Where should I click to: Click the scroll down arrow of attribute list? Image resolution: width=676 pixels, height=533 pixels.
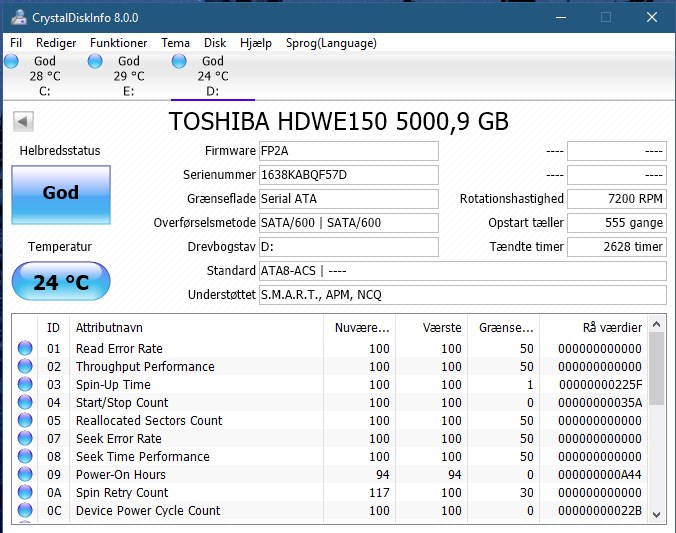656,514
